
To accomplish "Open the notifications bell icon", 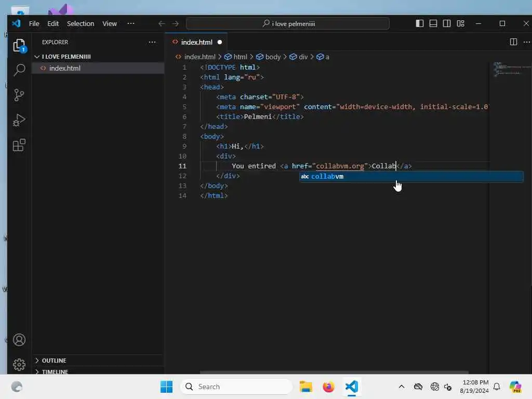I will 497,387.
